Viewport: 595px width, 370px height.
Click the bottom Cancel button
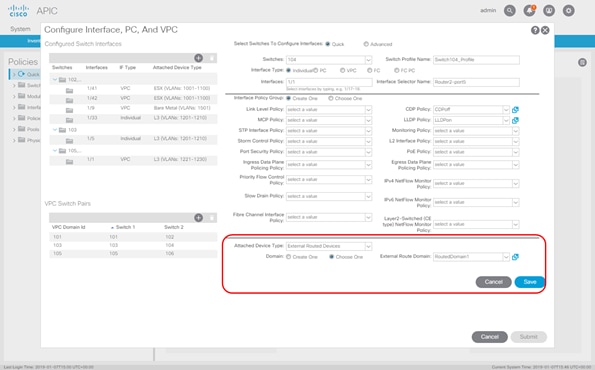490,337
